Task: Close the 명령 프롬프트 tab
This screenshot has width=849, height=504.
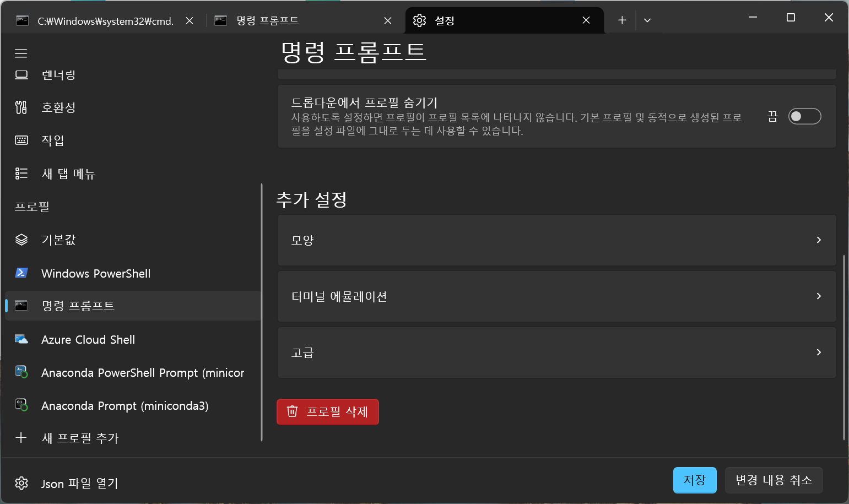Action: [388, 20]
